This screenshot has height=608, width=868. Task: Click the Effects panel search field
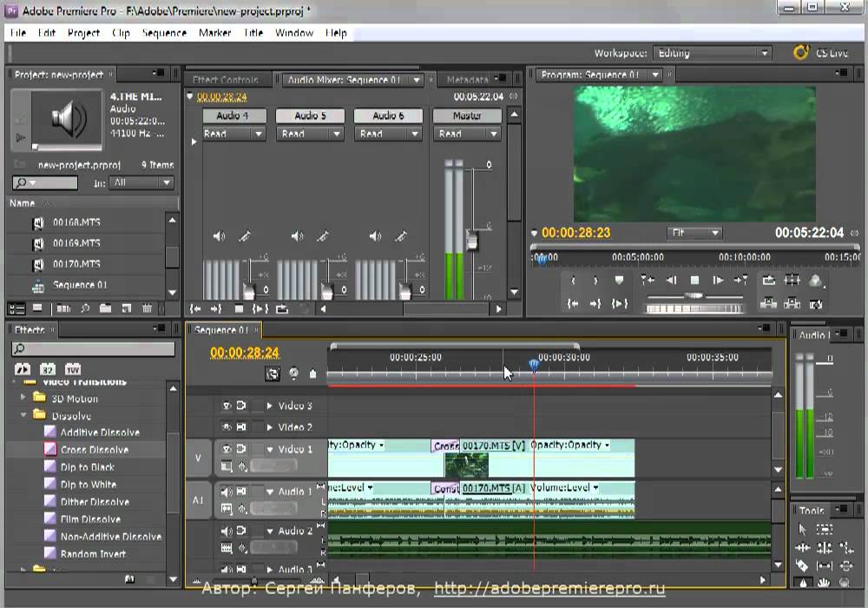click(x=93, y=348)
